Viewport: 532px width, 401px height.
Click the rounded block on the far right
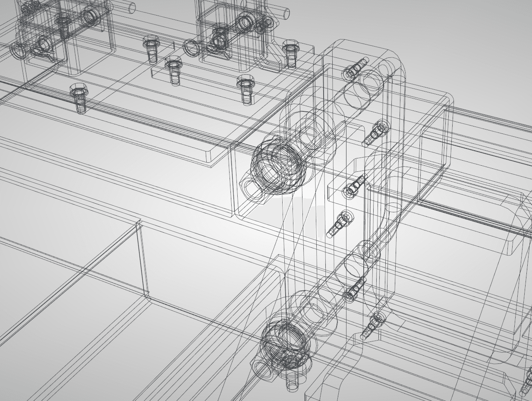point(520,224)
